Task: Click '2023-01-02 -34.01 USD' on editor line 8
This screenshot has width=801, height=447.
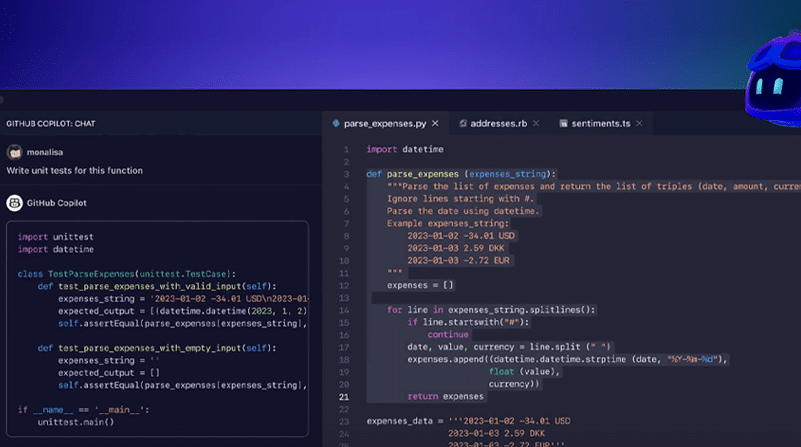Action: (x=461, y=236)
